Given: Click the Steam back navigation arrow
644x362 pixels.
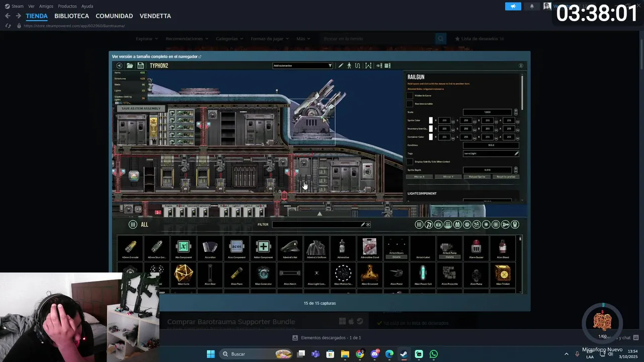Looking at the screenshot, I should 8,16.
